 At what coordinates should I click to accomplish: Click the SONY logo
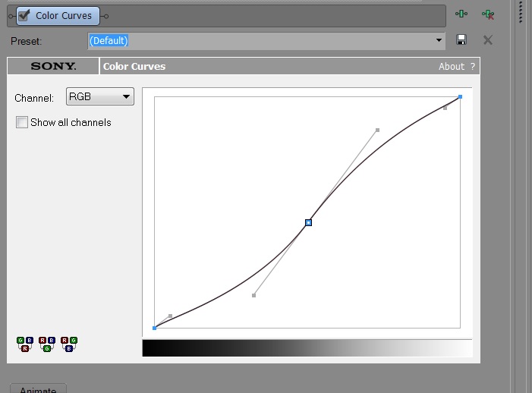point(53,66)
